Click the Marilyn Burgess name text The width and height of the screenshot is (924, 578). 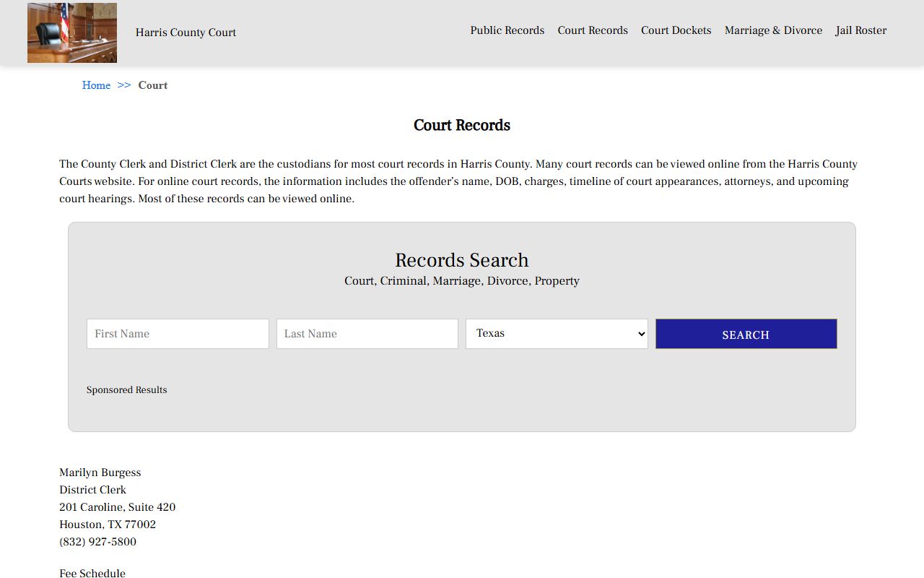100,473
